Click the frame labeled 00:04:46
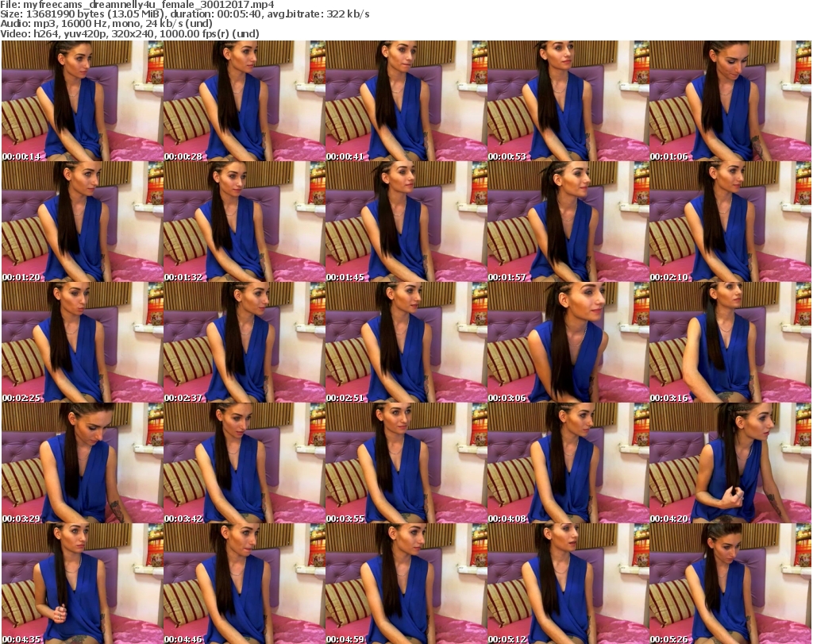This screenshot has width=813, height=644. 245,584
